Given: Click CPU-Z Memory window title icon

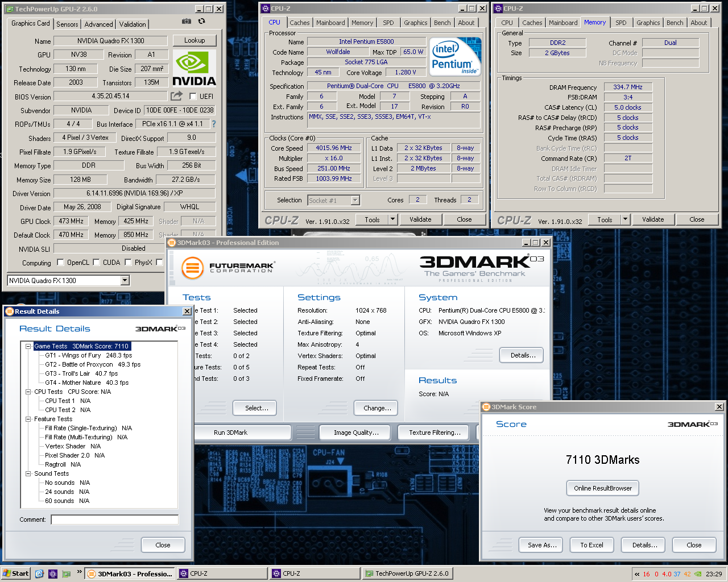Looking at the screenshot, I should (498, 9).
